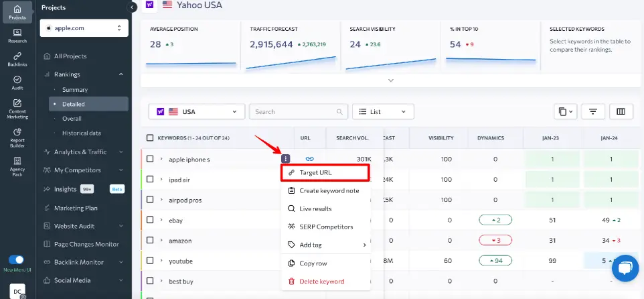
Task: Click the search magnifier icon
Action: tap(339, 112)
